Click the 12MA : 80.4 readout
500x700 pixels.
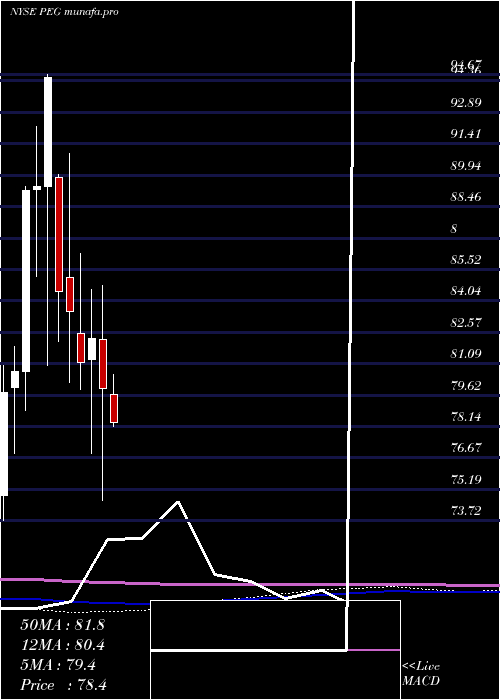62,645
